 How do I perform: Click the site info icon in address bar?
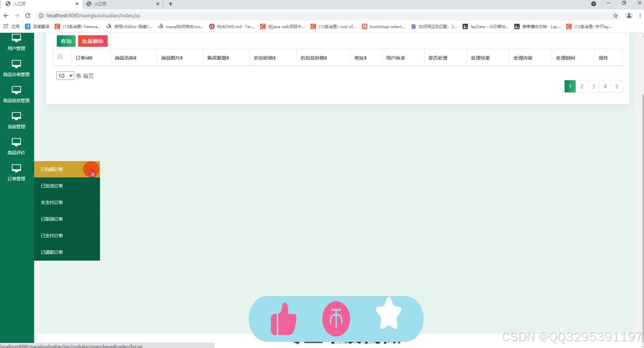pyautogui.click(x=41, y=15)
